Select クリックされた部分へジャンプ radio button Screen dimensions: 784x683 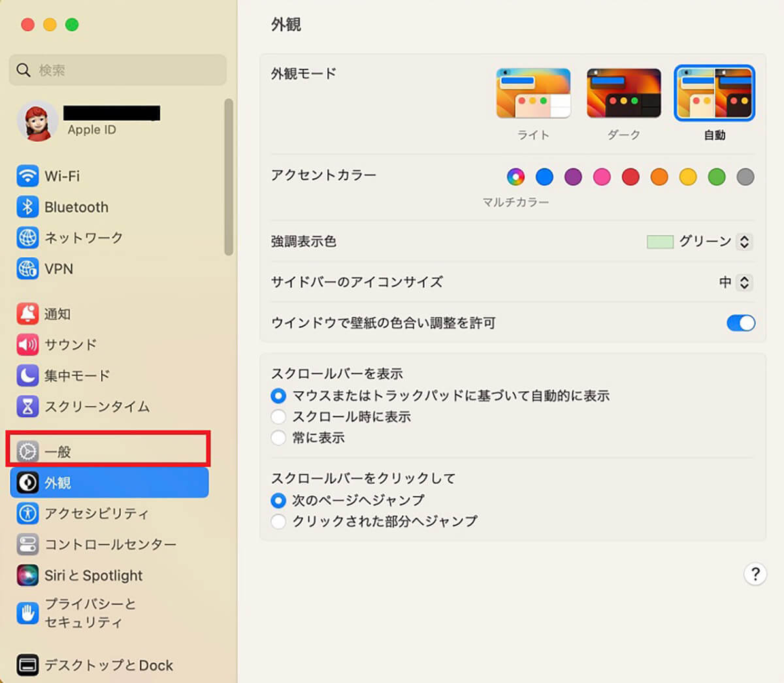click(x=278, y=521)
